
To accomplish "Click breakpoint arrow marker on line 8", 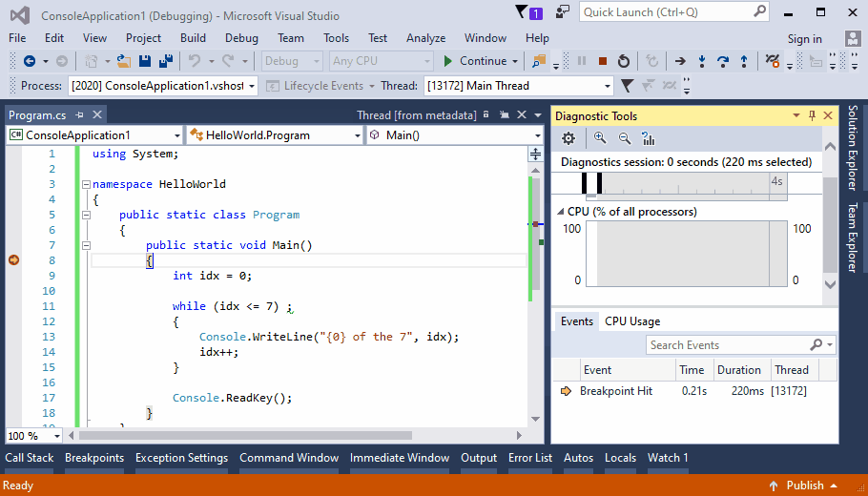I will coord(14,260).
